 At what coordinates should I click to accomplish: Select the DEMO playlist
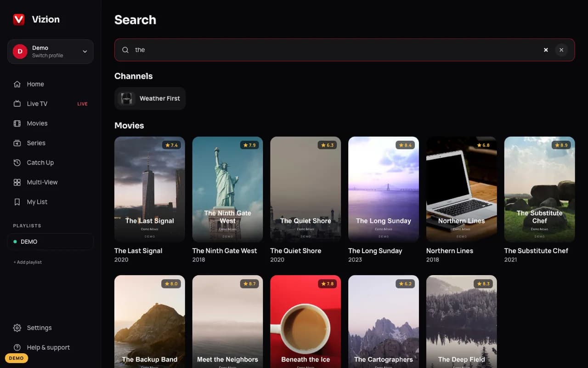(51, 241)
